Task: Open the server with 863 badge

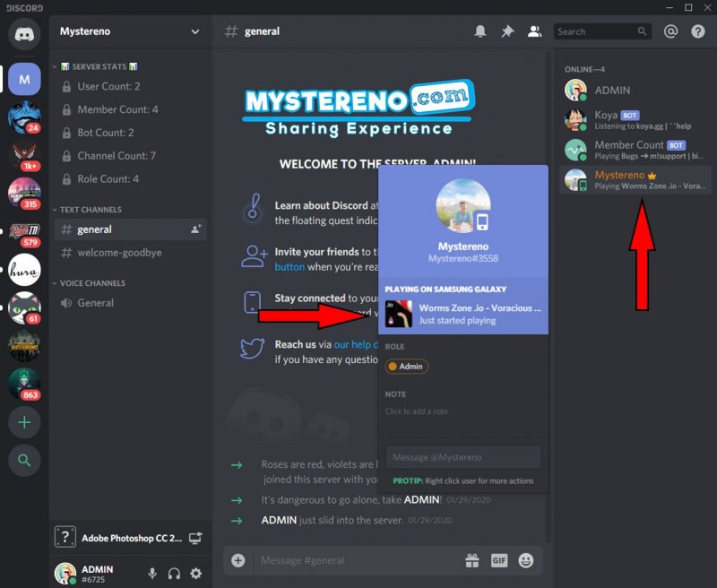Action: (24, 384)
